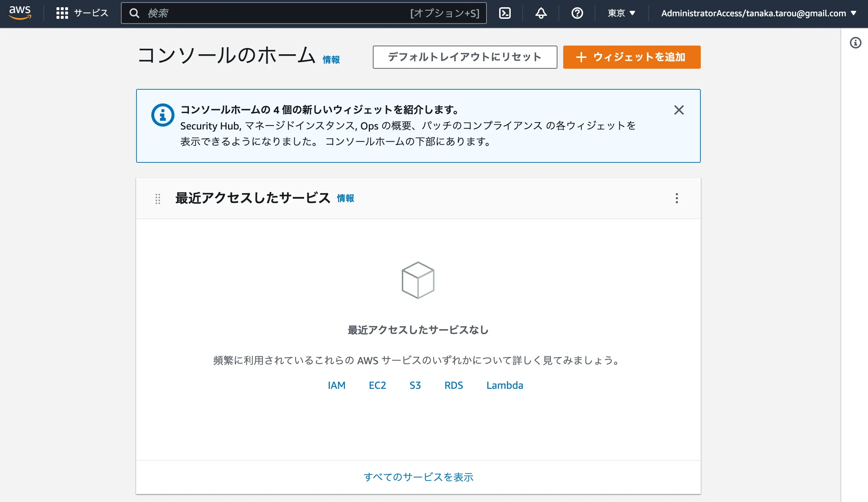Click 情報 link beside コンソールのホーム title
Viewport: 868px width, 502px height.
[x=331, y=60]
